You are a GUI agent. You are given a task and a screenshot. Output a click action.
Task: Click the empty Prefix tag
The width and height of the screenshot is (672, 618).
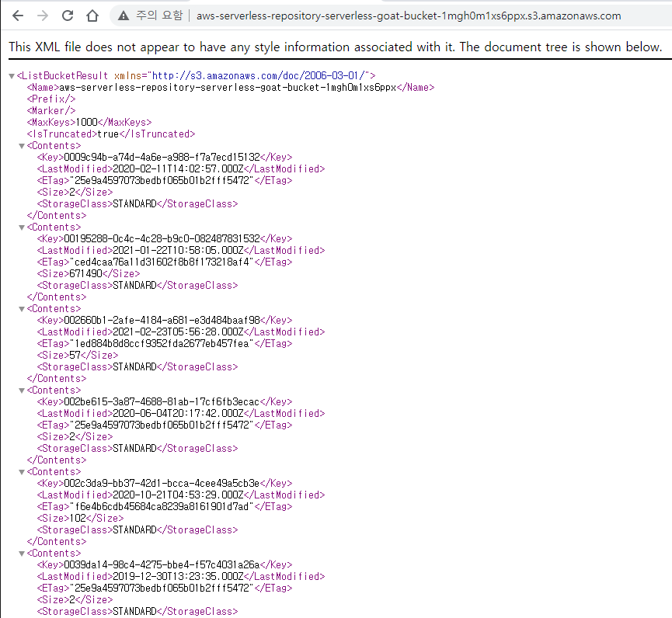(x=51, y=99)
